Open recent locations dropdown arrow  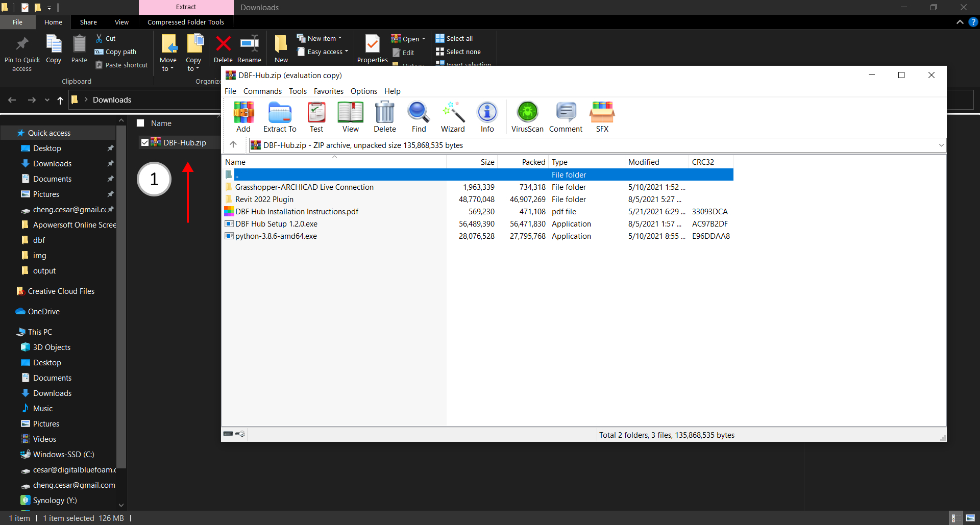point(47,100)
